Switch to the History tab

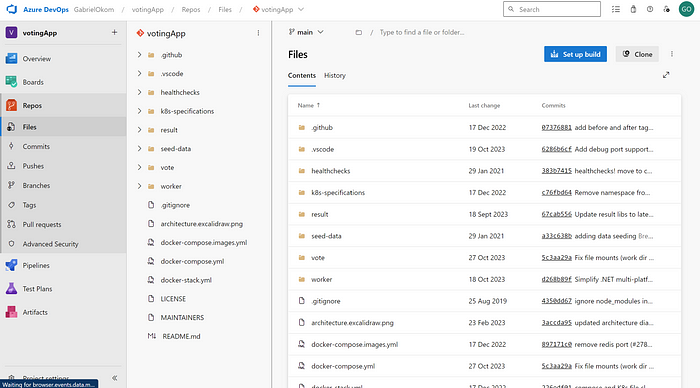(335, 75)
